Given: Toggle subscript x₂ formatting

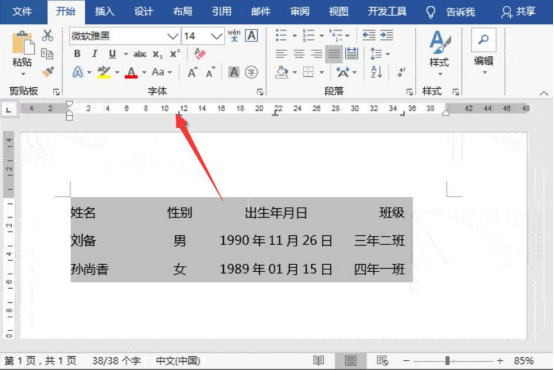Looking at the screenshot, I should [158, 54].
